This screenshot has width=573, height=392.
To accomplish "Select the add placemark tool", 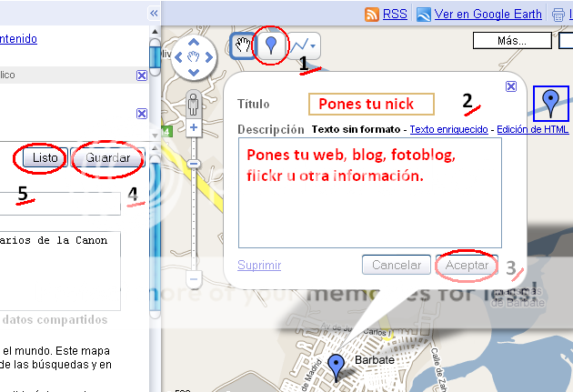I will coord(270,45).
